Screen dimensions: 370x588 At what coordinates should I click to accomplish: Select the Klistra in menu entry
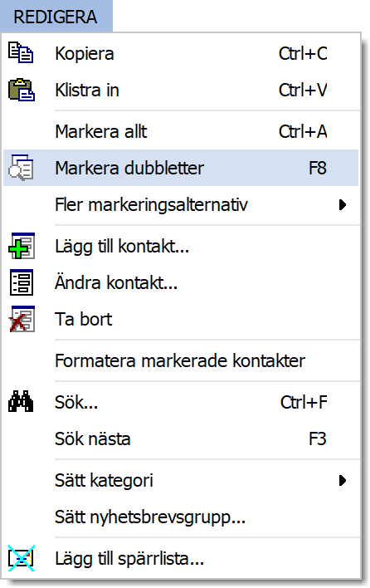coord(181,90)
